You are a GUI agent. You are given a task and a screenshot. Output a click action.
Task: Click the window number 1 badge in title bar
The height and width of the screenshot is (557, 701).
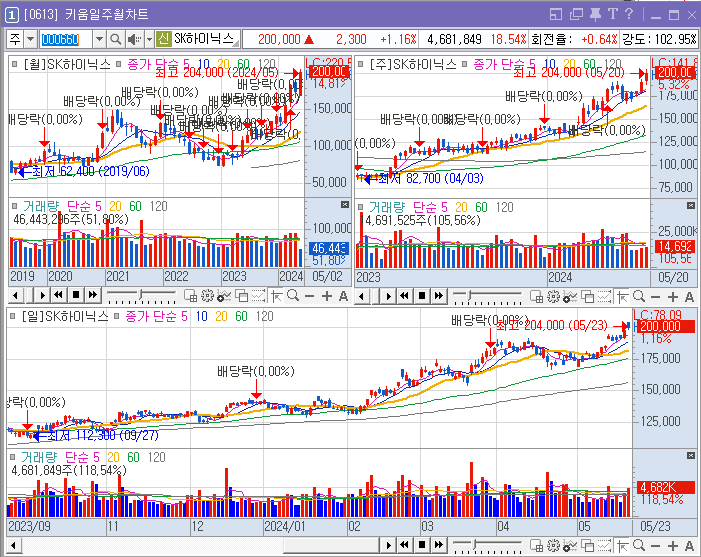pyautogui.click(x=11, y=15)
